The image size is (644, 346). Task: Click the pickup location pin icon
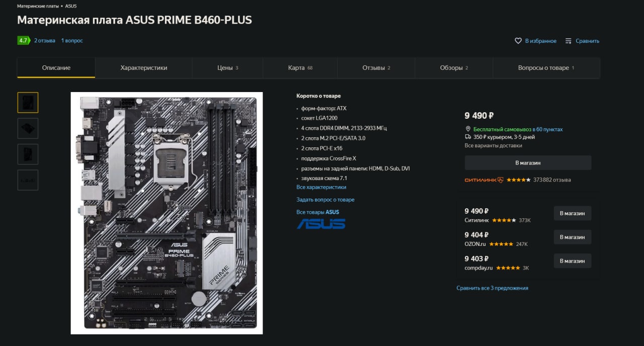point(468,129)
